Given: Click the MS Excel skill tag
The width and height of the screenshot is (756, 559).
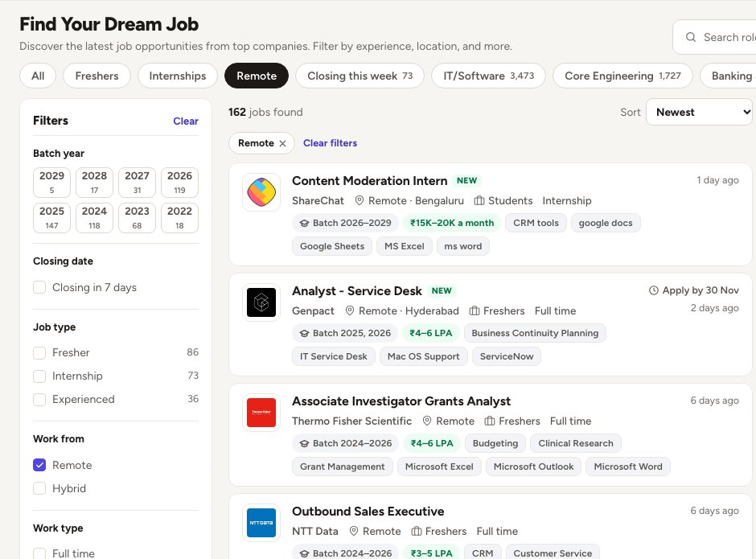Looking at the screenshot, I should point(404,246).
